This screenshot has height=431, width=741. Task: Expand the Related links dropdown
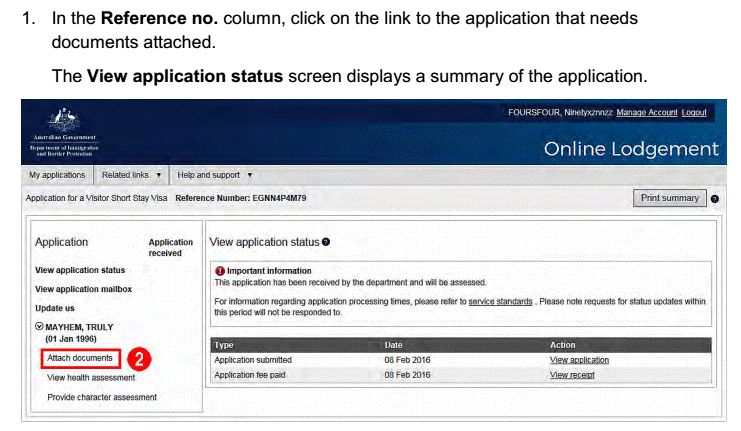131,175
